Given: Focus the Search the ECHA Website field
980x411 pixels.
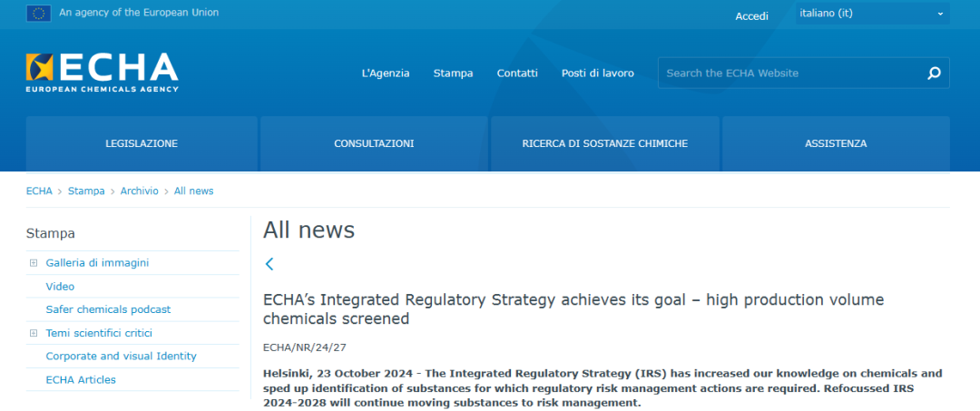Looking at the screenshot, I should point(789,73).
